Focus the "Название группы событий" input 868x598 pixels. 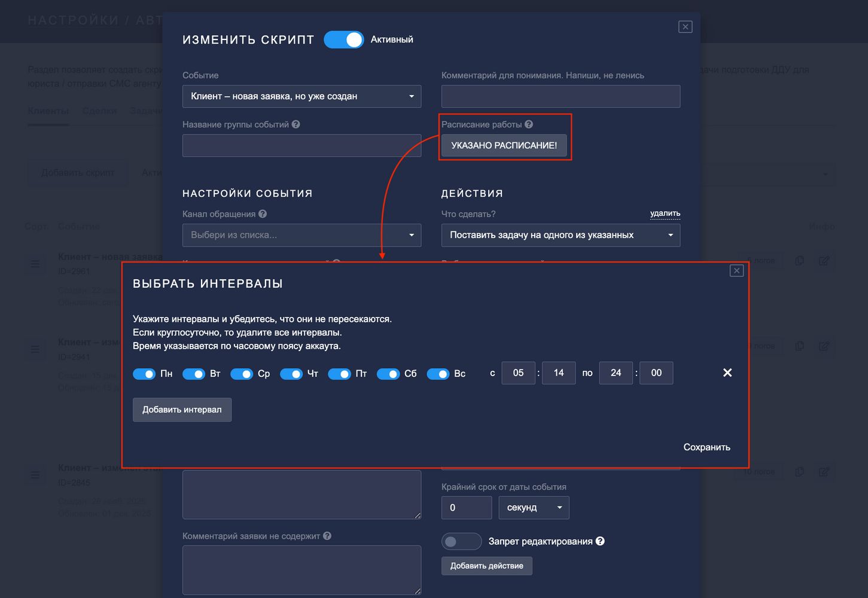[x=301, y=145]
